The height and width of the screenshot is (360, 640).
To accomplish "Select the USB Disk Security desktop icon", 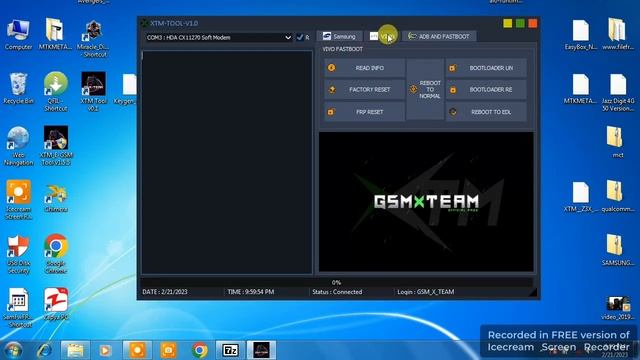I will pyautogui.click(x=18, y=254).
